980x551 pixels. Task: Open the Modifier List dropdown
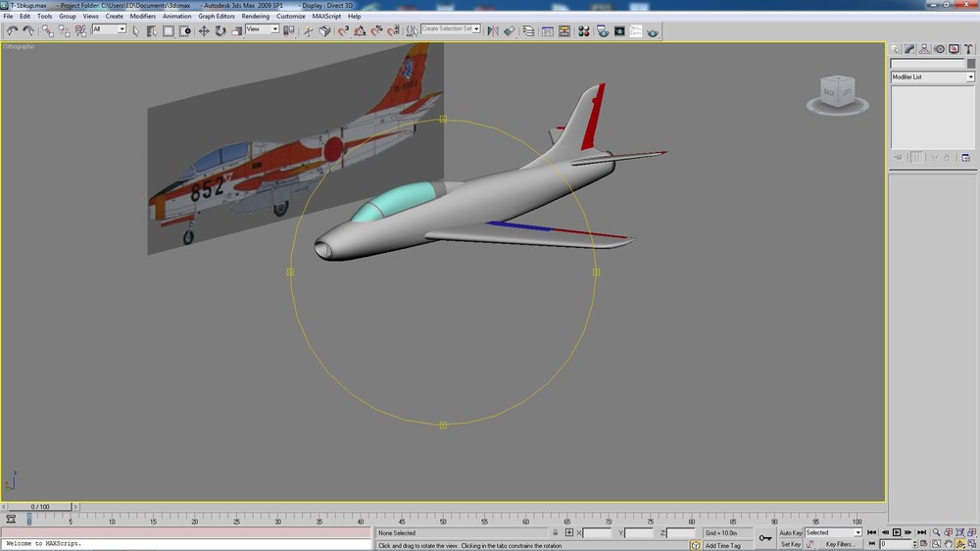tap(932, 76)
